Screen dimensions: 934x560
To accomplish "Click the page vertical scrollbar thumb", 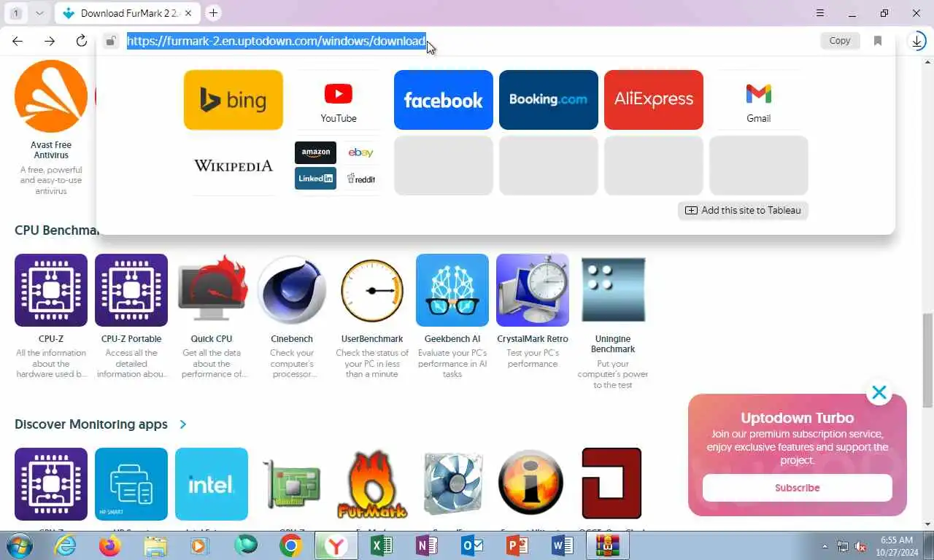I will pos(927,361).
